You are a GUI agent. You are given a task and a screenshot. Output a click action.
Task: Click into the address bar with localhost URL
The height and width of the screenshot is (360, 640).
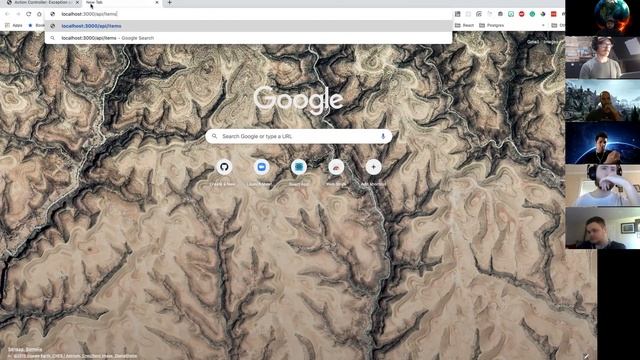click(249, 14)
